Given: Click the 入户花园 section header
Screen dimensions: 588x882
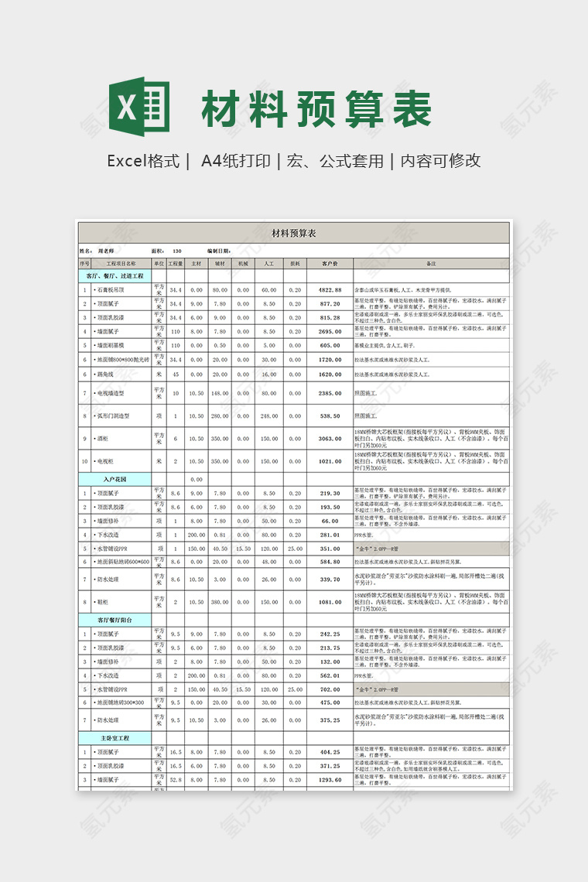Looking at the screenshot, I should coord(115,479).
